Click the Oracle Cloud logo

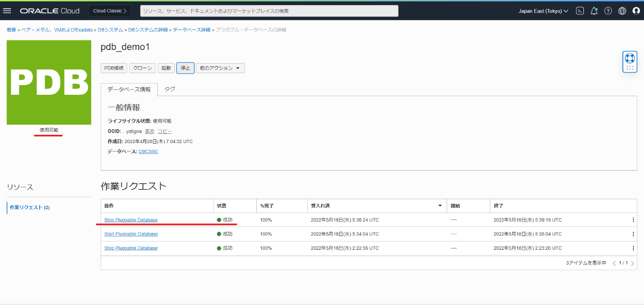coord(50,11)
